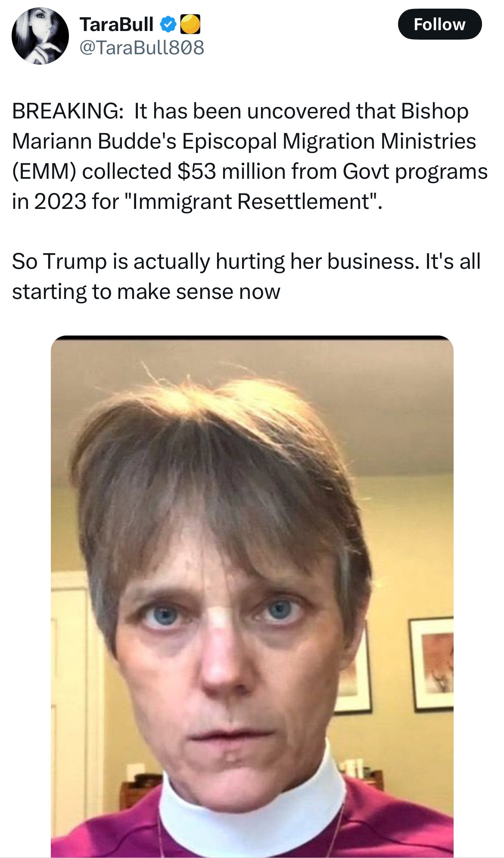Screen dimensions: 504x858
Task: Click the blue verified checkmark badge
Action: pos(168,25)
